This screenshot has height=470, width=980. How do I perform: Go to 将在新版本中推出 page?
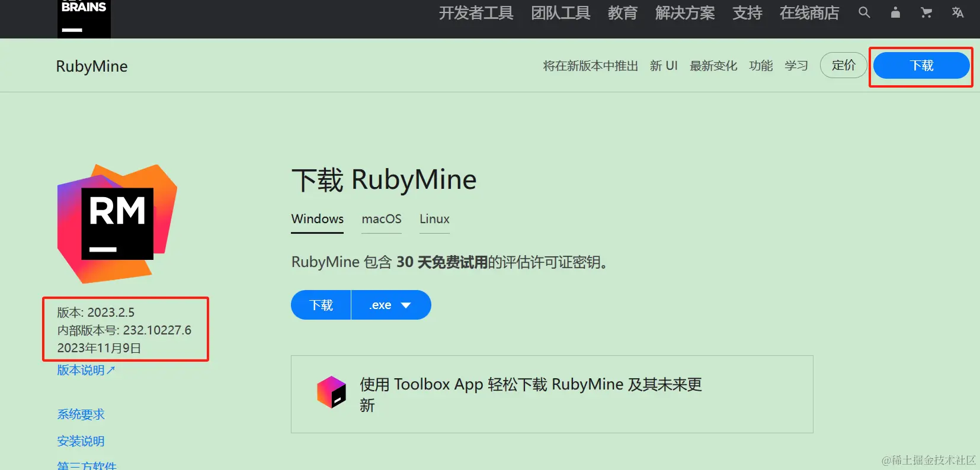(591, 66)
